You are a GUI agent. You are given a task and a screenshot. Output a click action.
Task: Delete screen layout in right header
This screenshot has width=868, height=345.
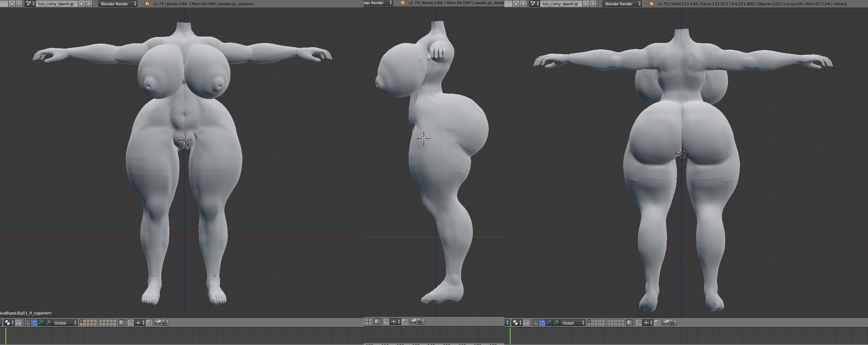(523, 4)
